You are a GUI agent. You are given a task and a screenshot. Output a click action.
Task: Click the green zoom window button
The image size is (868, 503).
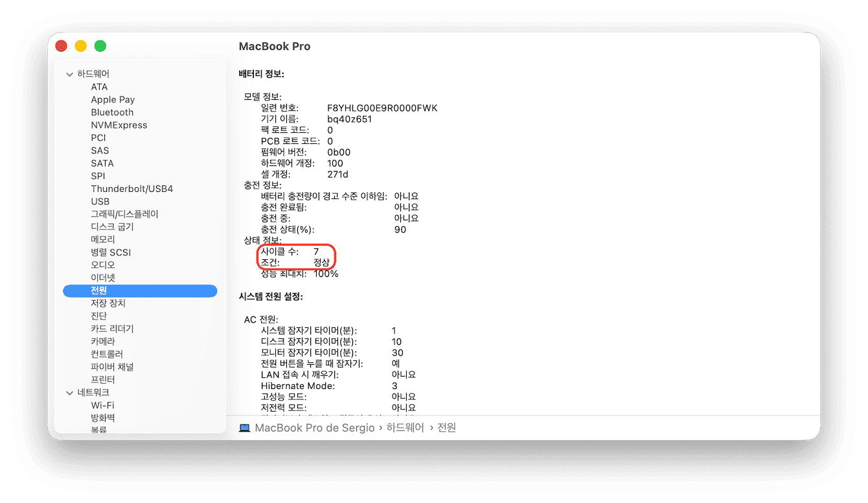point(100,46)
